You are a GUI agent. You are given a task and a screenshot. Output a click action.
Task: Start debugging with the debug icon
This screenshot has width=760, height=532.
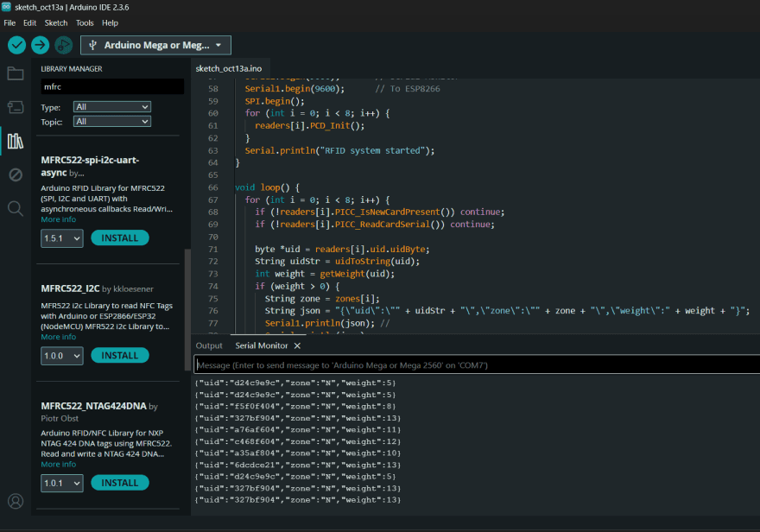63,45
